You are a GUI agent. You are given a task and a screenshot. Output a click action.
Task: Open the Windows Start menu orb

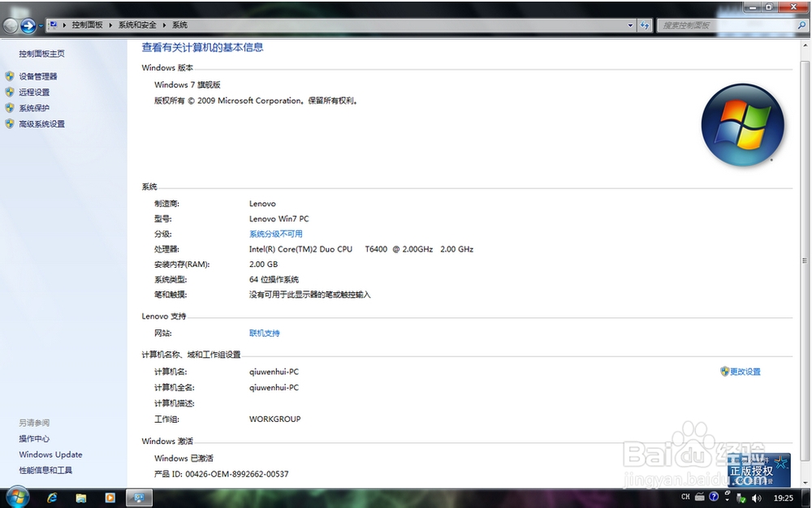coord(17,497)
